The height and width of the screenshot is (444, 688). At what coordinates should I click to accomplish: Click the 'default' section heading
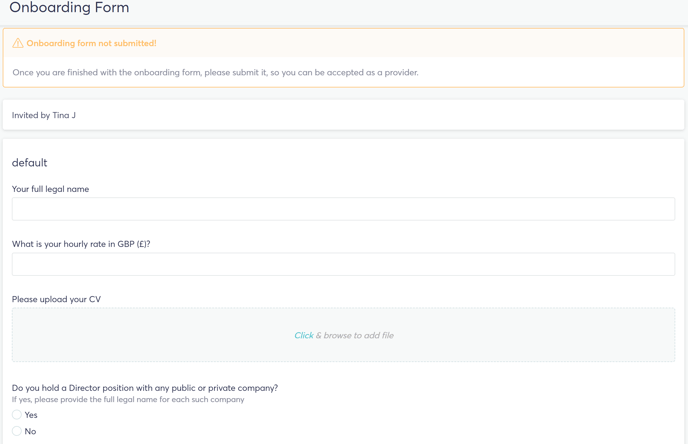(x=29, y=163)
